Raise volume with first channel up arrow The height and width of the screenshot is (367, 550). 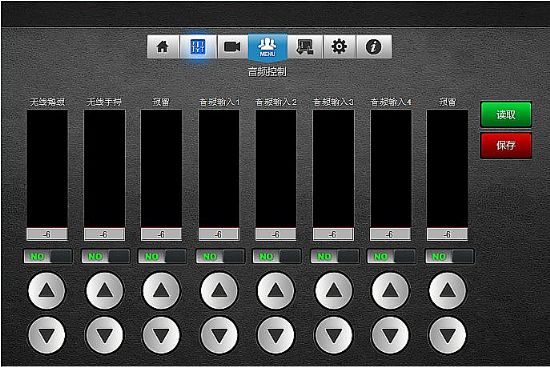tap(47, 291)
